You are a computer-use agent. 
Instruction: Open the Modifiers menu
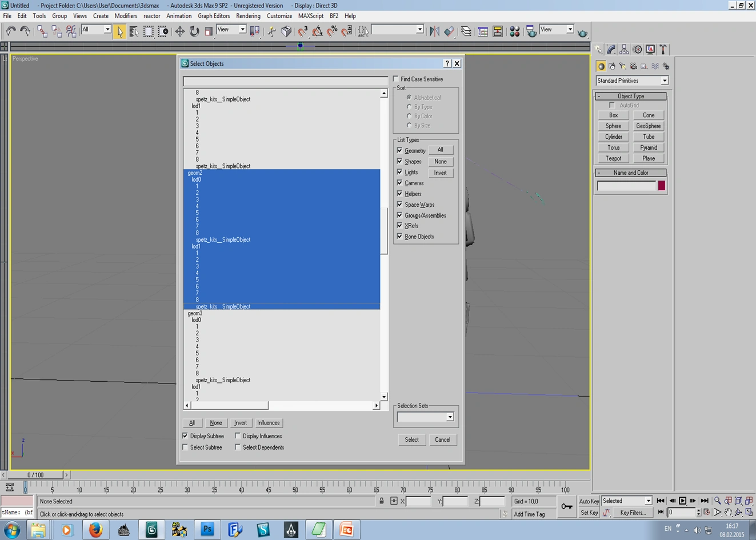[x=126, y=16]
